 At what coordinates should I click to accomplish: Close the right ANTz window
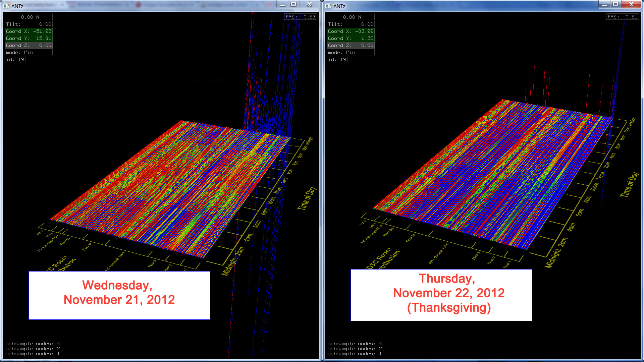point(631,5)
